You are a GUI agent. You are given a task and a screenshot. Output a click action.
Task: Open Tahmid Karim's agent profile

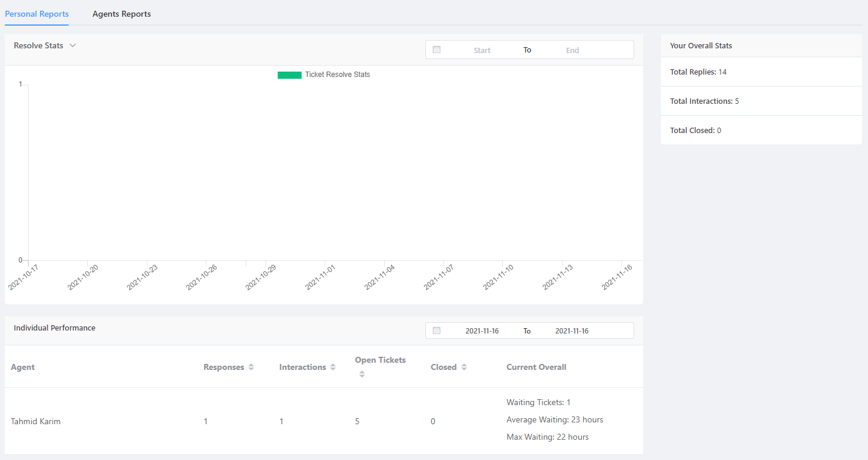pyautogui.click(x=35, y=421)
